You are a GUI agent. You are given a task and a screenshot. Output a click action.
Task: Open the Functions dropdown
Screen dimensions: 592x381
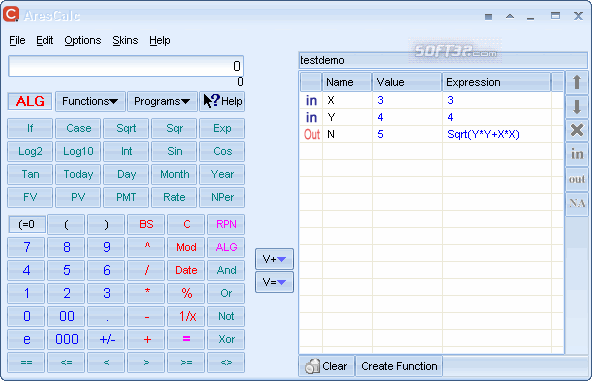click(90, 101)
